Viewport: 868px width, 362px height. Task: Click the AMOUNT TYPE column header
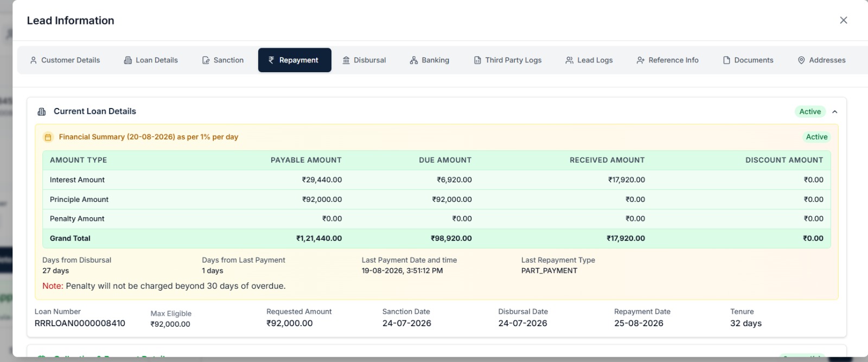[79, 160]
